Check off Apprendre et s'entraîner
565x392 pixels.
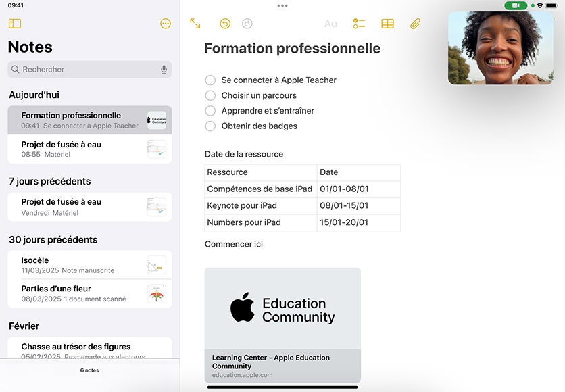click(x=210, y=111)
